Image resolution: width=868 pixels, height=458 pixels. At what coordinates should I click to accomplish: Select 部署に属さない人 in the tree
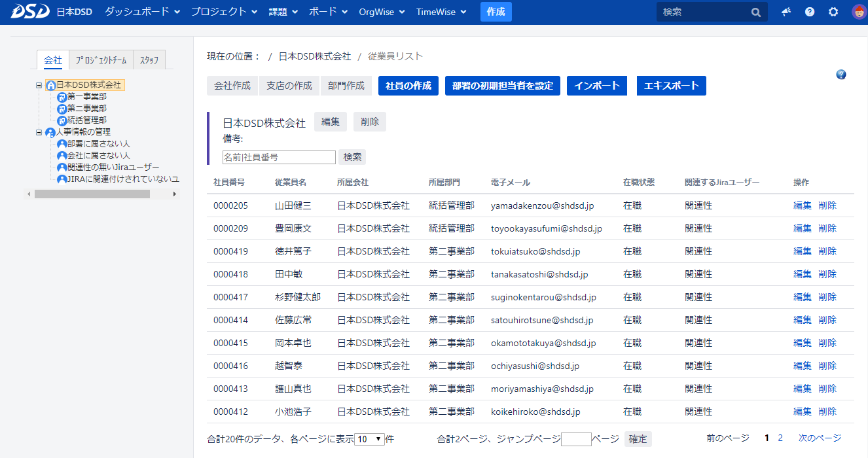(x=99, y=143)
